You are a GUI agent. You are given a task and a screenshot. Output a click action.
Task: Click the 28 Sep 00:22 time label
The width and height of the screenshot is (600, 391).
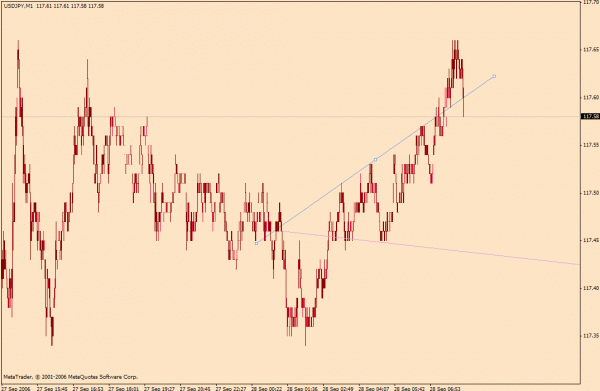tap(267, 388)
